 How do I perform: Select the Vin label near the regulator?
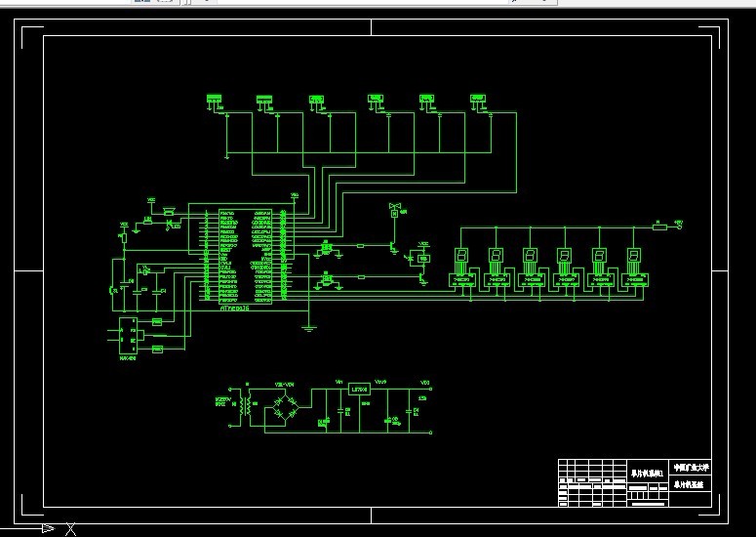pyautogui.click(x=338, y=382)
